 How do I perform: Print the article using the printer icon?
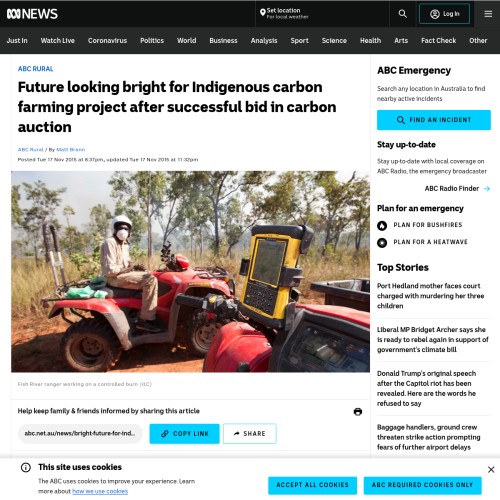pos(358,412)
